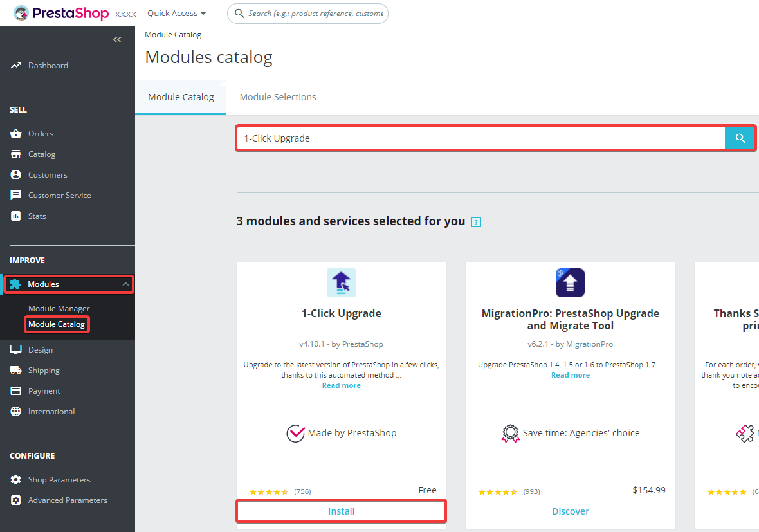The height and width of the screenshot is (532, 759).
Task: Expand Advanced Parameters menu
Action: tap(68, 500)
